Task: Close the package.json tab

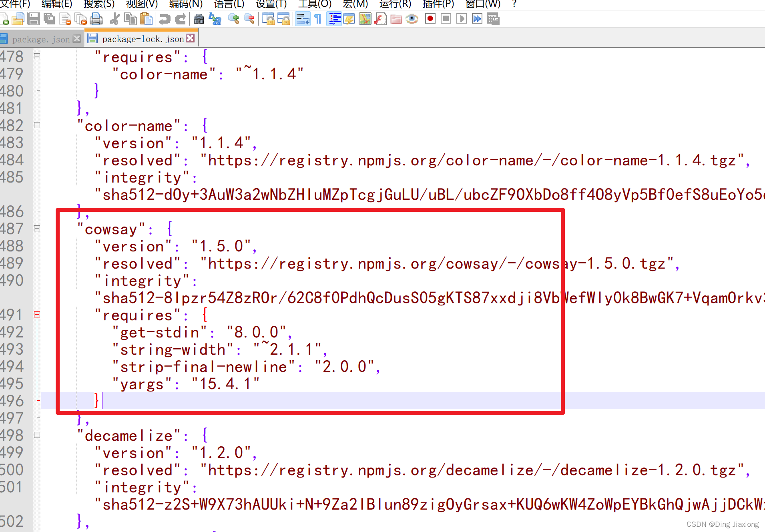Action: point(77,38)
